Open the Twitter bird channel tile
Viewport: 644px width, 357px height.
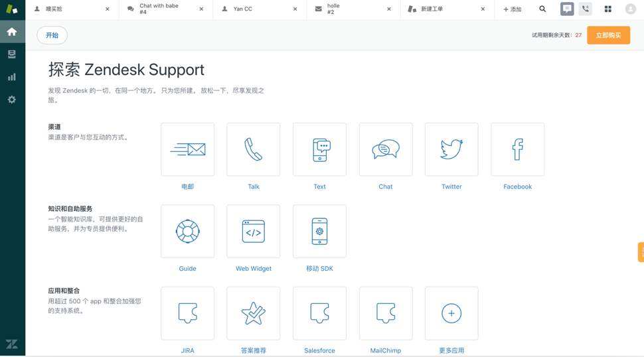(x=451, y=149)
